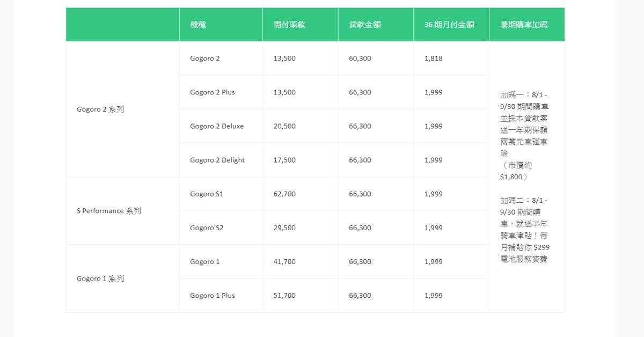
Task: Click 1,999 in the Gogoro 2 Delight row
Action: tap(434, 160)
